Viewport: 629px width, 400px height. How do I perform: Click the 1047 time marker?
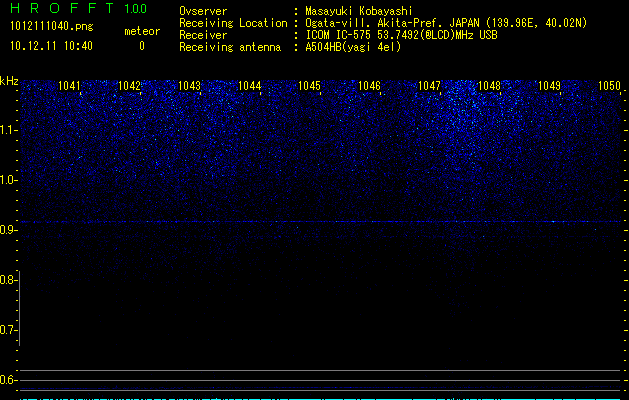coord(429,85)
